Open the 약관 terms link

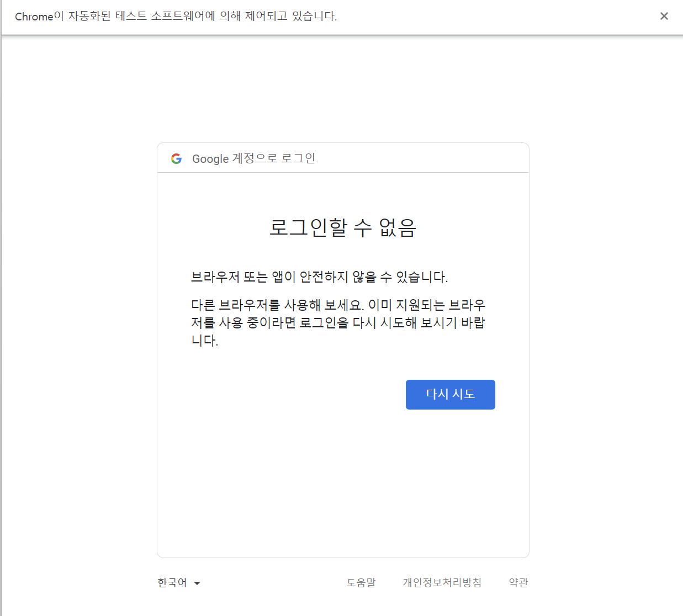point(518,583)
